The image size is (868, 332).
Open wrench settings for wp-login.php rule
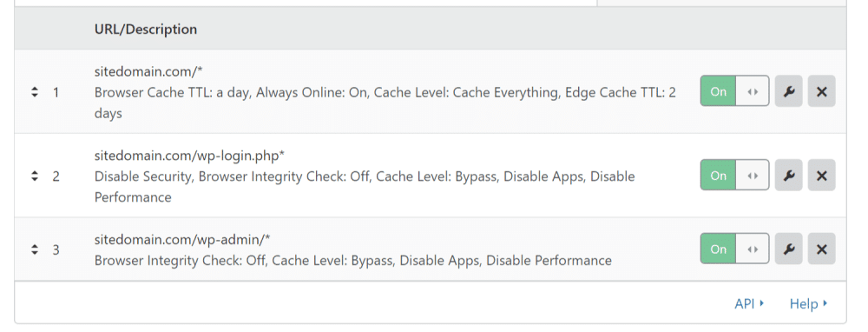coord(788,176)
